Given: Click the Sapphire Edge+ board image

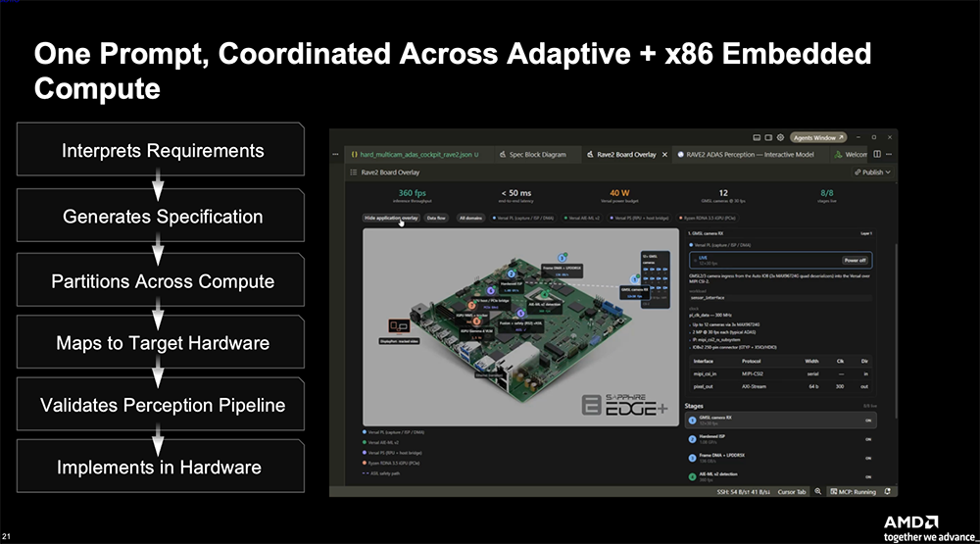Looking at the screenshot, I should tap(520, 327).
